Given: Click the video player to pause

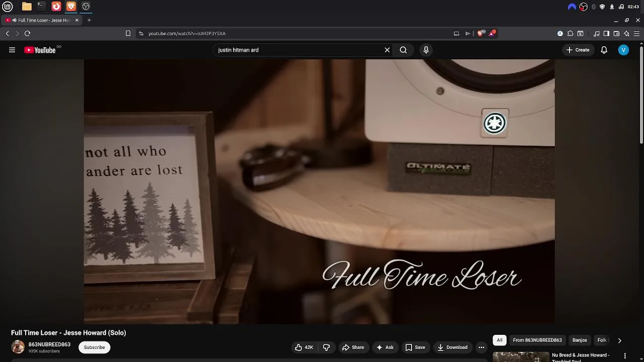Looking at the screenshot, I should [x=319, y=192].
